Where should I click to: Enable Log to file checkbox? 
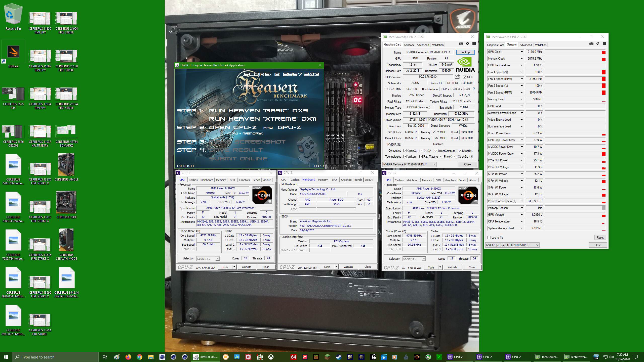click(x=489, y=238)
